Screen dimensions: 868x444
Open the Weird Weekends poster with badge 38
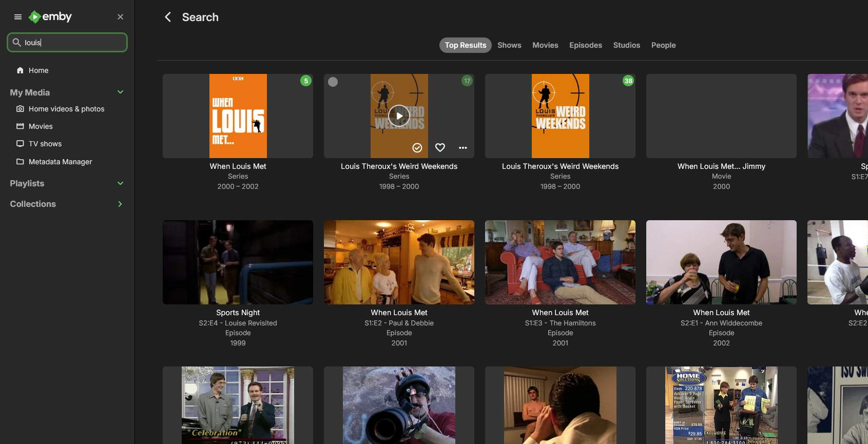pyautogui.click(x=561, y=116)
